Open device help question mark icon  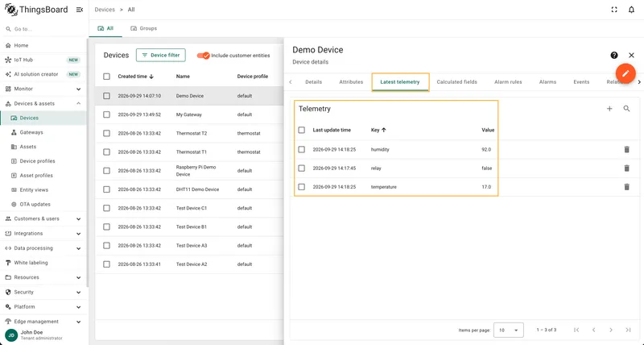pyautogui.click(x=614, y=55)
